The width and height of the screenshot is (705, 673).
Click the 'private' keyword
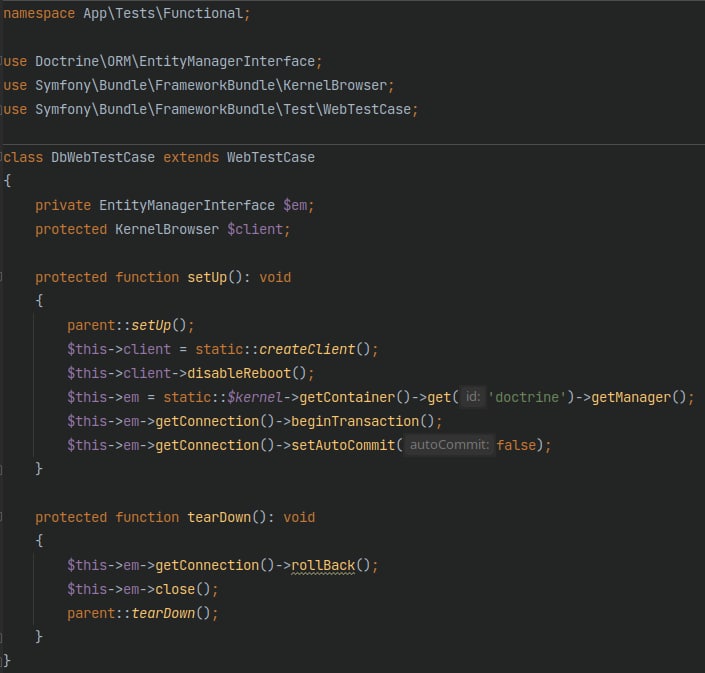coord(63,205)
